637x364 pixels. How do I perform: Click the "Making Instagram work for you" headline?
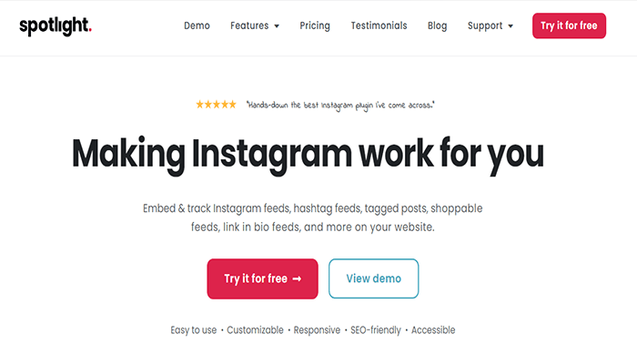308,153
